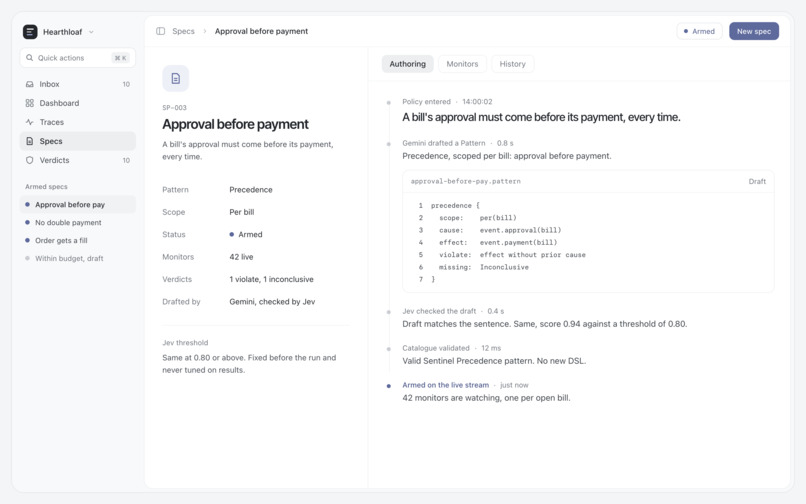Image resolution: width=806 pixels, height=504 pixels.
Task: Click the Precedence pattern value
Action: pyautogui.click(x=251, y=190)
